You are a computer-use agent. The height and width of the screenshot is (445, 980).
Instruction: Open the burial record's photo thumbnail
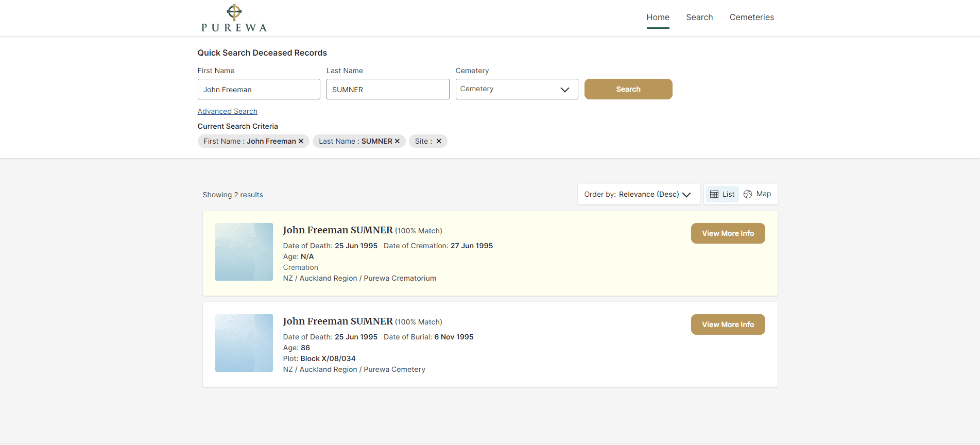244,343
